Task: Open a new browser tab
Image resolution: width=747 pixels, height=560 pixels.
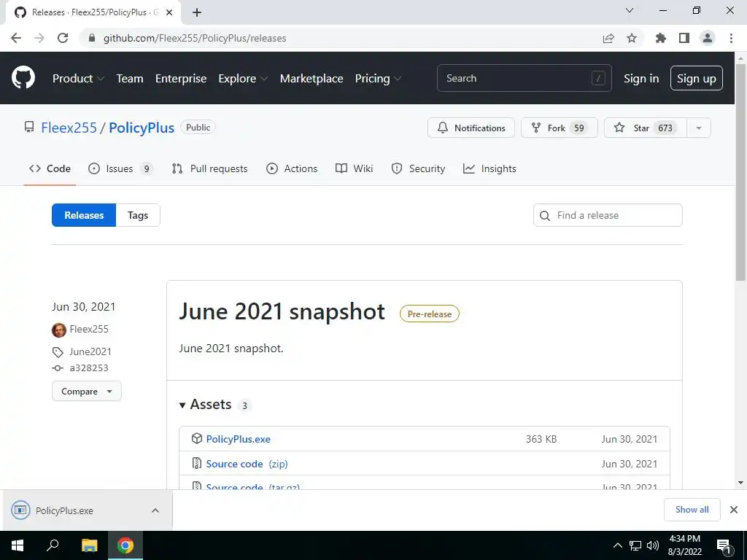Action: point(197,13)
